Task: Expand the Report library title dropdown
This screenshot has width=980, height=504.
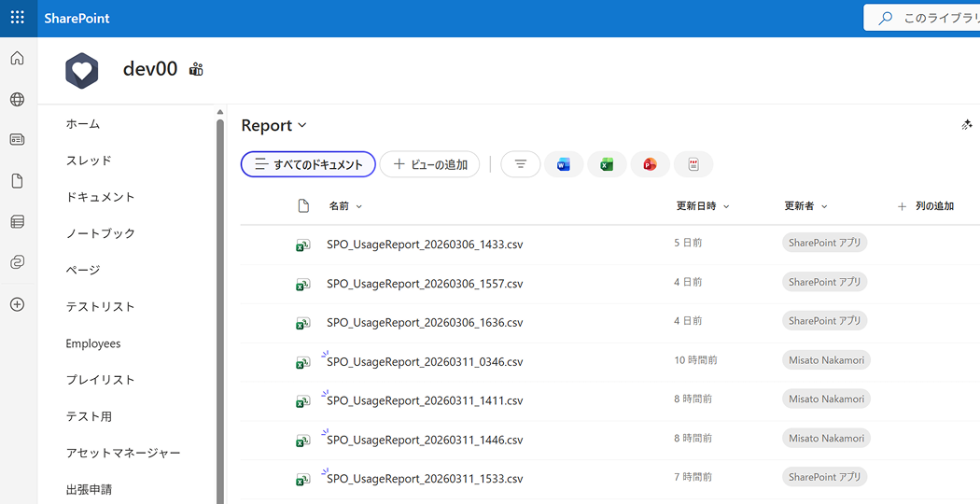Action: click(273, 125)
